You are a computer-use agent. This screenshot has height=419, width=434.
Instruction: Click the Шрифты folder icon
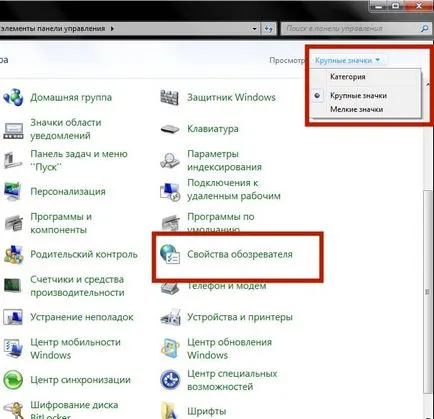tap(170, 410)
